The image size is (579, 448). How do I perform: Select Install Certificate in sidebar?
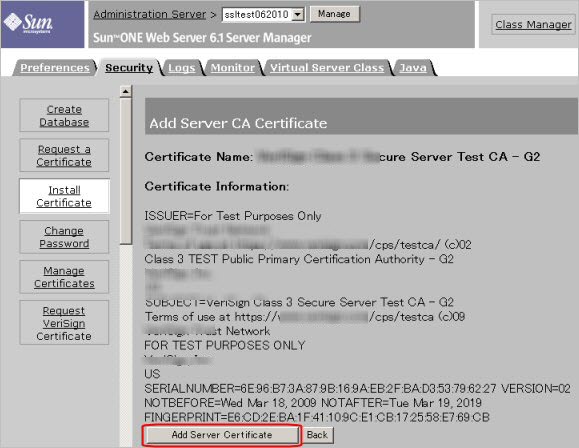point(64,196)
